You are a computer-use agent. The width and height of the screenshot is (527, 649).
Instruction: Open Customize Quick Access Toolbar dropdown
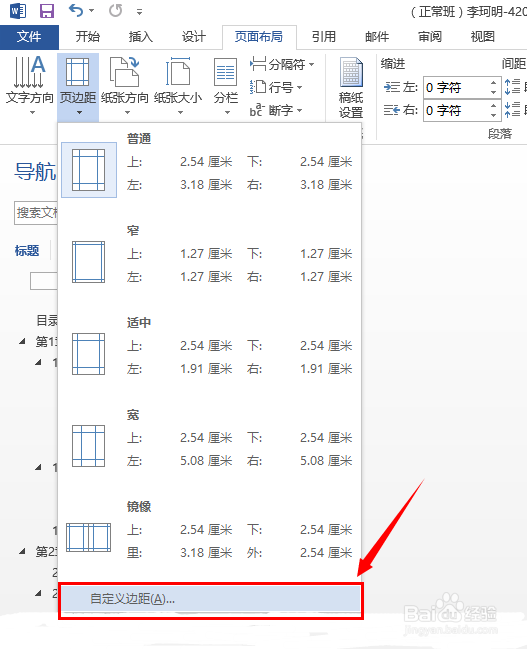click(140, 12)
